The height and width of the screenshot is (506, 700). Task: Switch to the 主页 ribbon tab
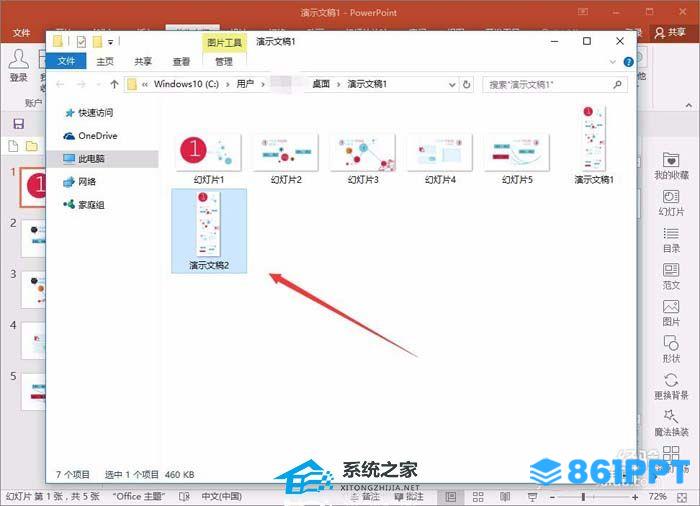105,62
